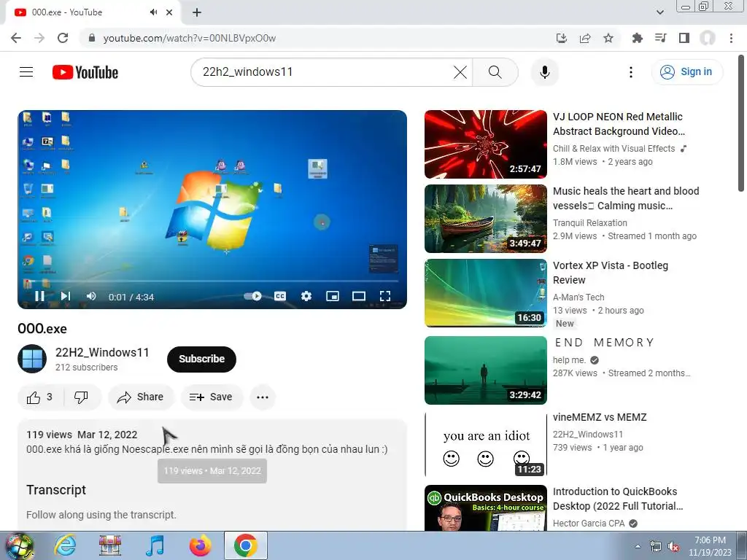Click the 'Follow along using the transcript.' text
747x560 pixels.
[x=101, y=515]
